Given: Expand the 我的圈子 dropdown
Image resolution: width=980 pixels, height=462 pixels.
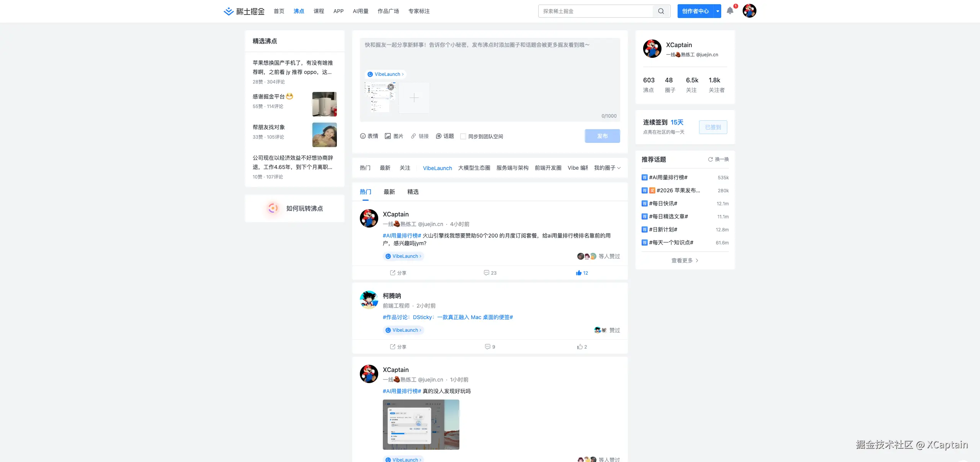Looking at the screenshot, I should pos(608,168).
